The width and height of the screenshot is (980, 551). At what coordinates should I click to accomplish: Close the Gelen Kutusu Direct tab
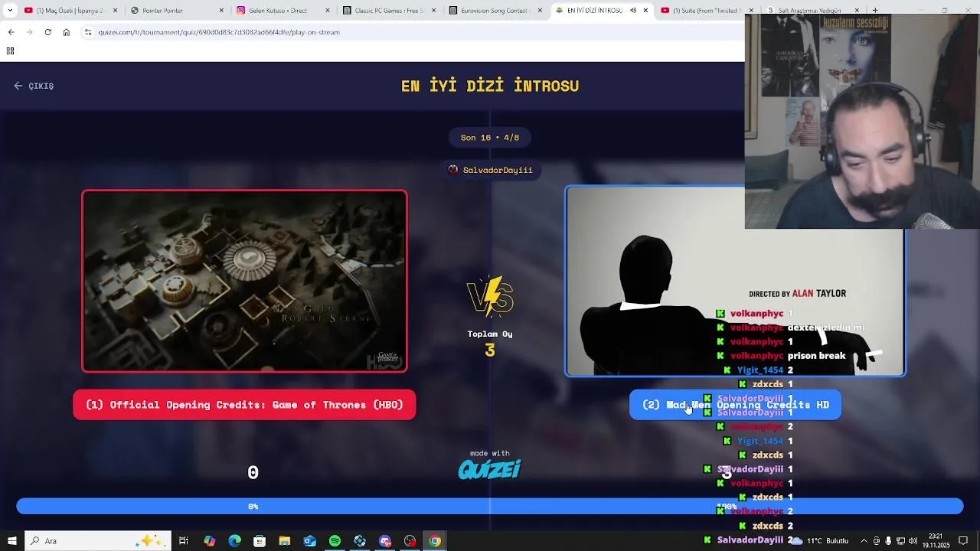328,11
